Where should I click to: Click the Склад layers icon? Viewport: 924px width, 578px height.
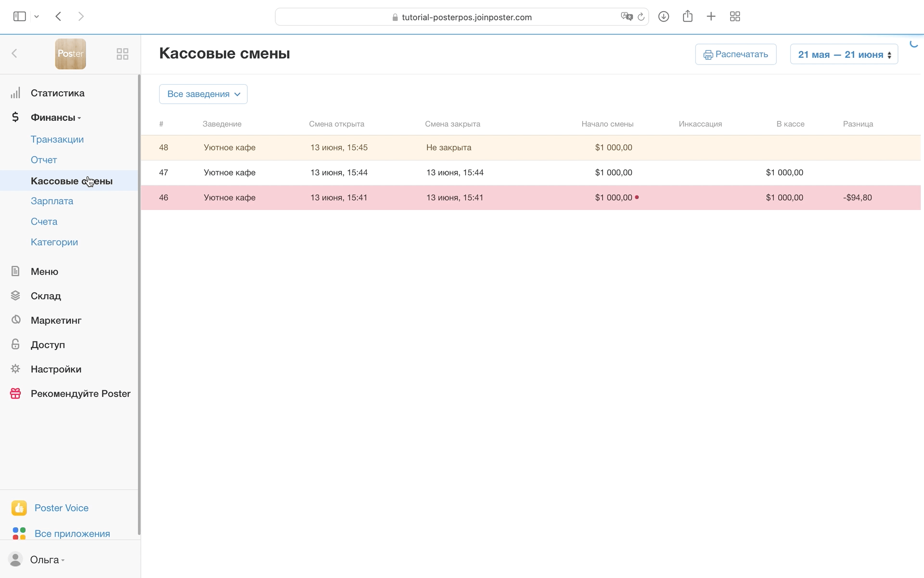coord(15,296)
